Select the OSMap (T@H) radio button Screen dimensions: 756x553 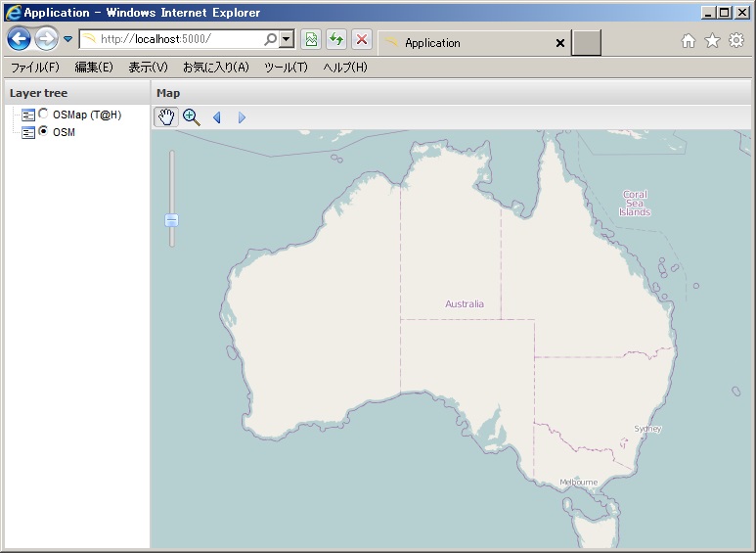point(43,115)
